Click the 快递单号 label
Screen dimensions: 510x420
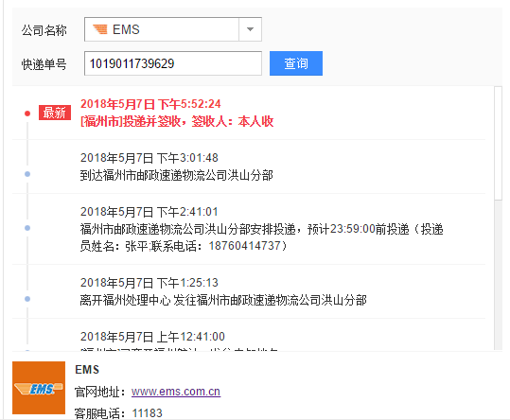coord(44,64)
